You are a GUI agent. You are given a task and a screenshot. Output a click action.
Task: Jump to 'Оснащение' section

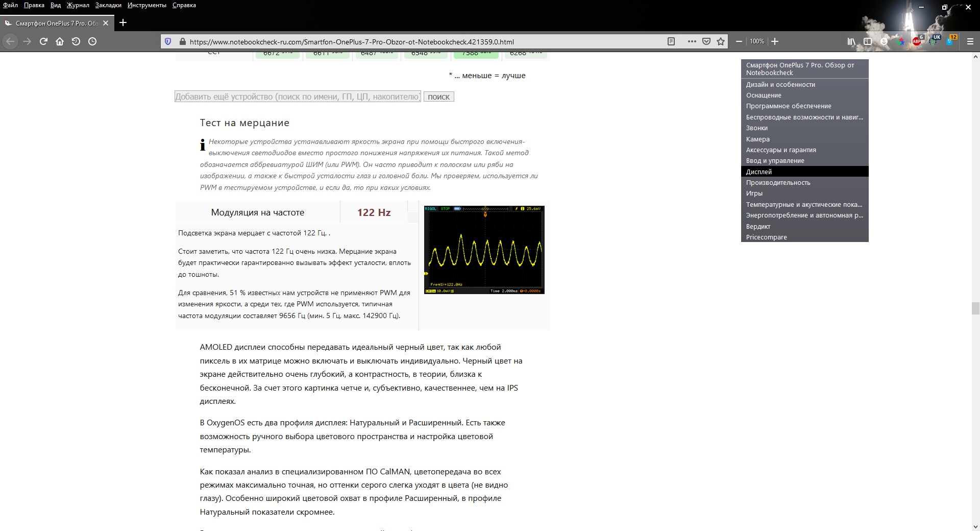(x=764, y=95)
